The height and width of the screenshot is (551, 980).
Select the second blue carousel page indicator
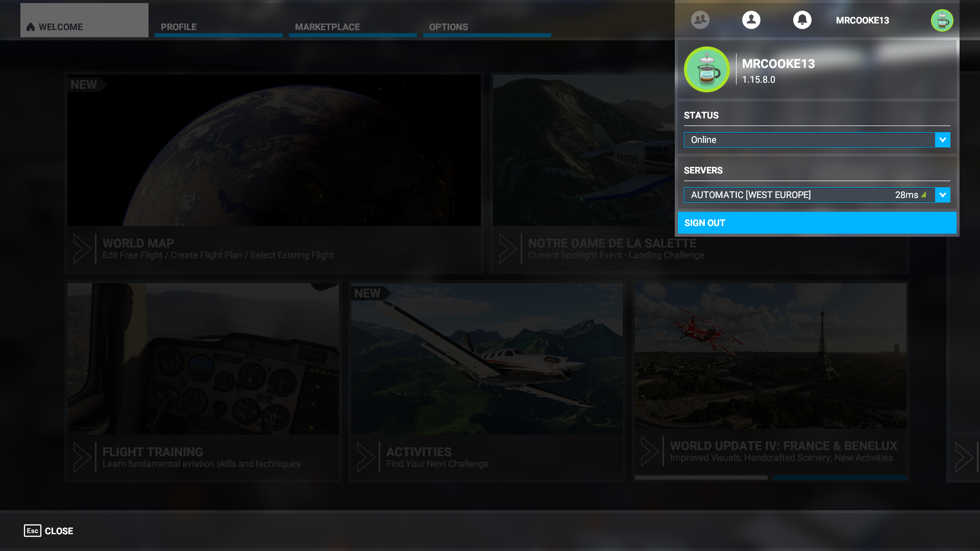tap(840, 478)
